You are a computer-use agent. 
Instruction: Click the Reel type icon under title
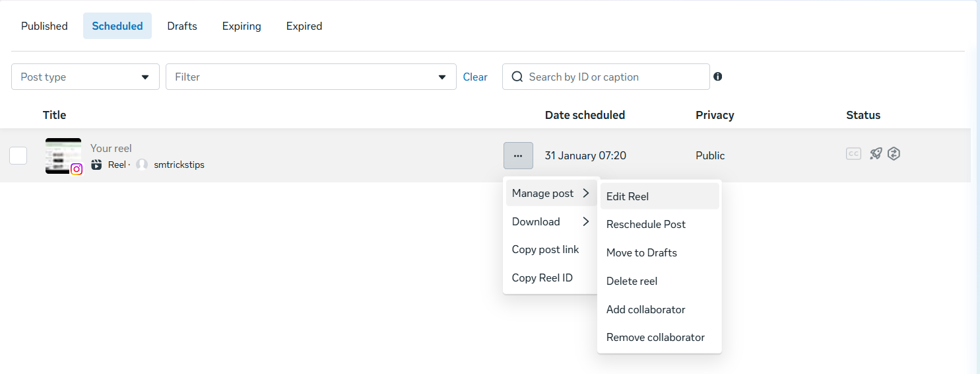point(96,165)
